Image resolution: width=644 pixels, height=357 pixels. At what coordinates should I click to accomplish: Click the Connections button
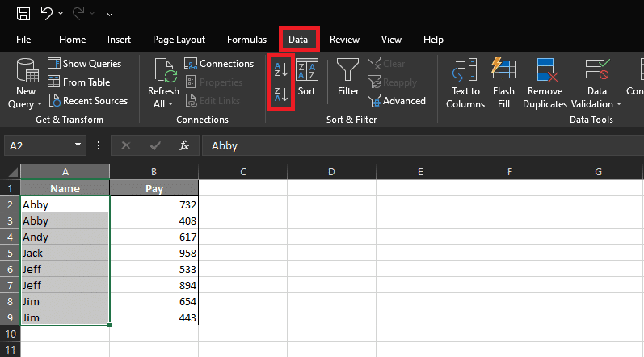click(x=219, y=64)
